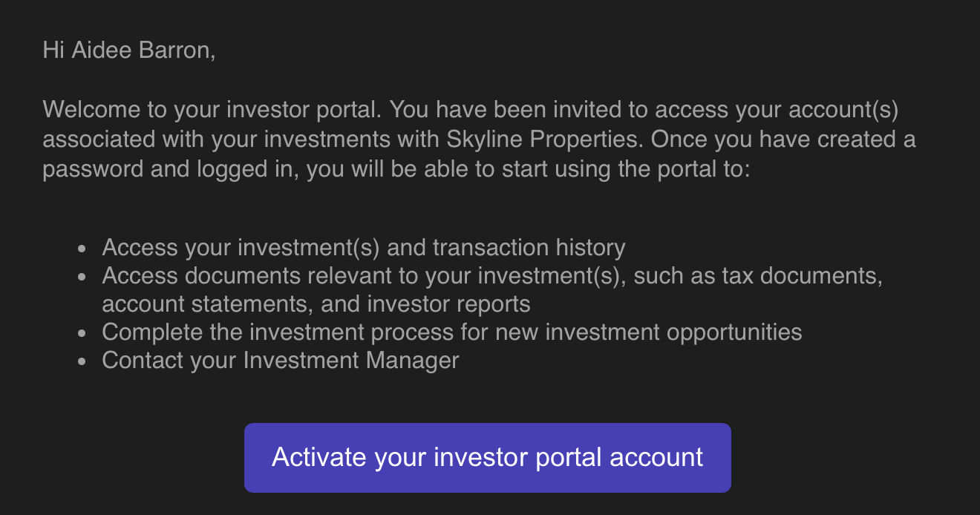Click the greeting 'Hi Aidee Barron'
The width and height of the screenshot is (980, 515).
(129, 50)
